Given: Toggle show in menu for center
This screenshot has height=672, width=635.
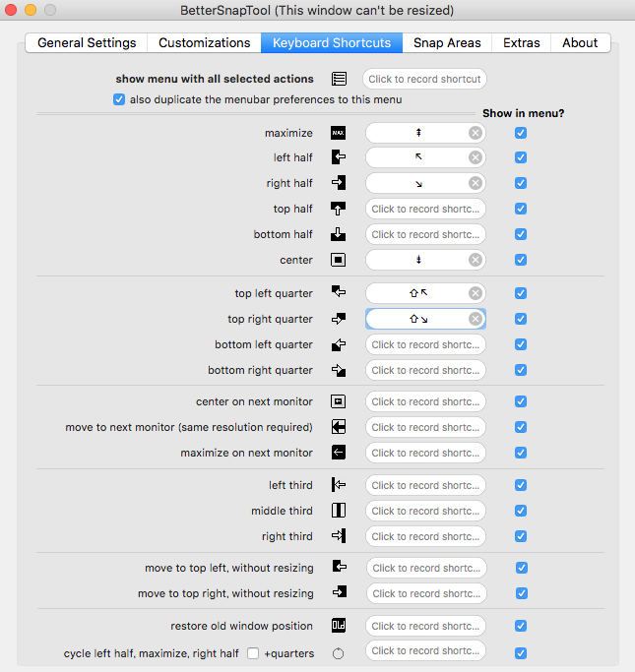Looking at the screenshot, I should 521,260.
